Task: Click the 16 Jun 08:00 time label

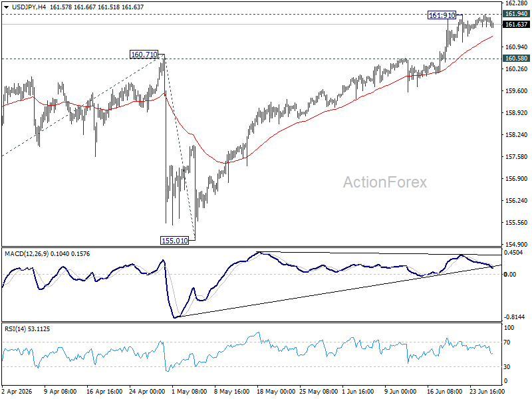Action: click(444, 391)
